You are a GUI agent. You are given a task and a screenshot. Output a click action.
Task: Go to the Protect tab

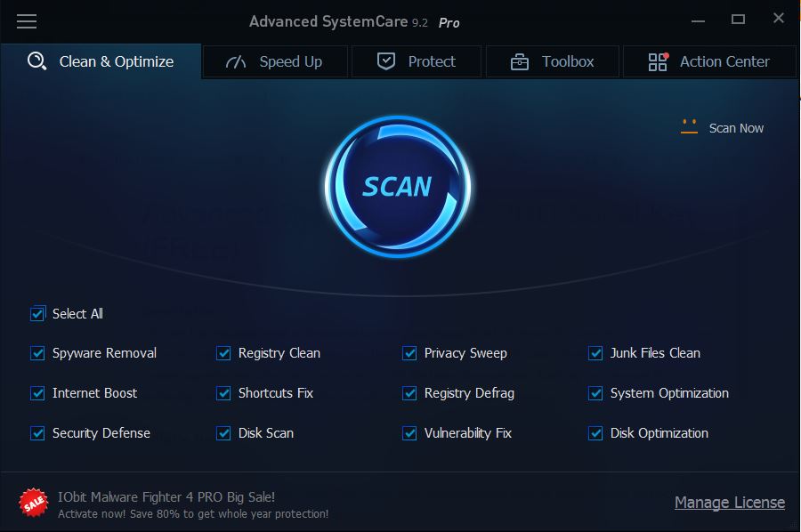417,61
